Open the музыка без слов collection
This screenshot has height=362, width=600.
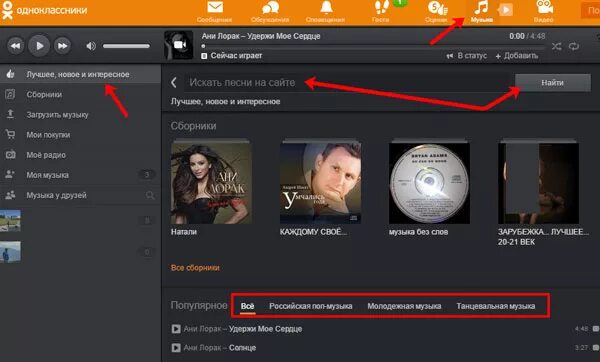tap(429, 183)
